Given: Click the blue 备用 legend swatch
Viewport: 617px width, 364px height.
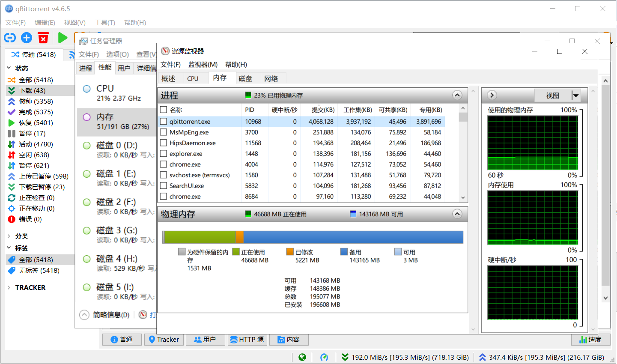Looking at the screenshot, I should pyautogui.click(x=344, y=252).
